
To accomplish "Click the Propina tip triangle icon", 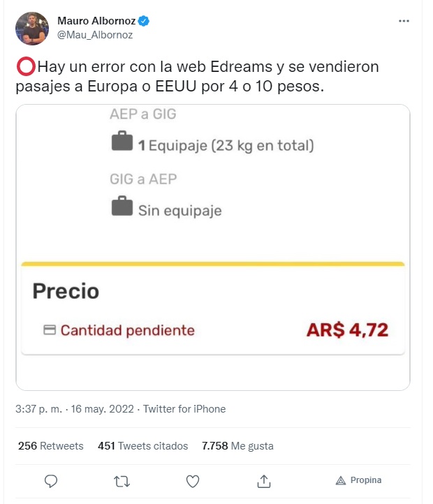I will tap(341, 480).
